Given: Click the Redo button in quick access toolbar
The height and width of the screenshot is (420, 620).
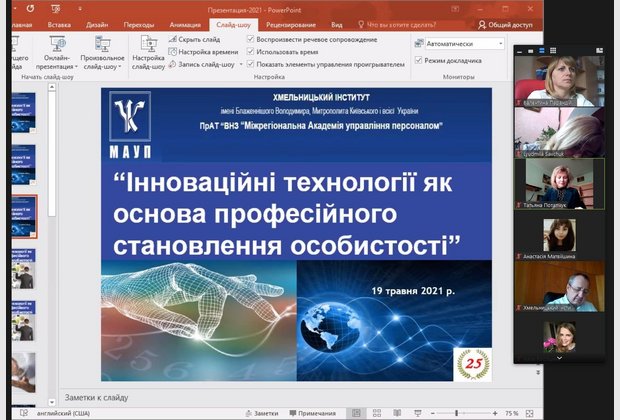Looking at the screenshot, I should (30, 8).
